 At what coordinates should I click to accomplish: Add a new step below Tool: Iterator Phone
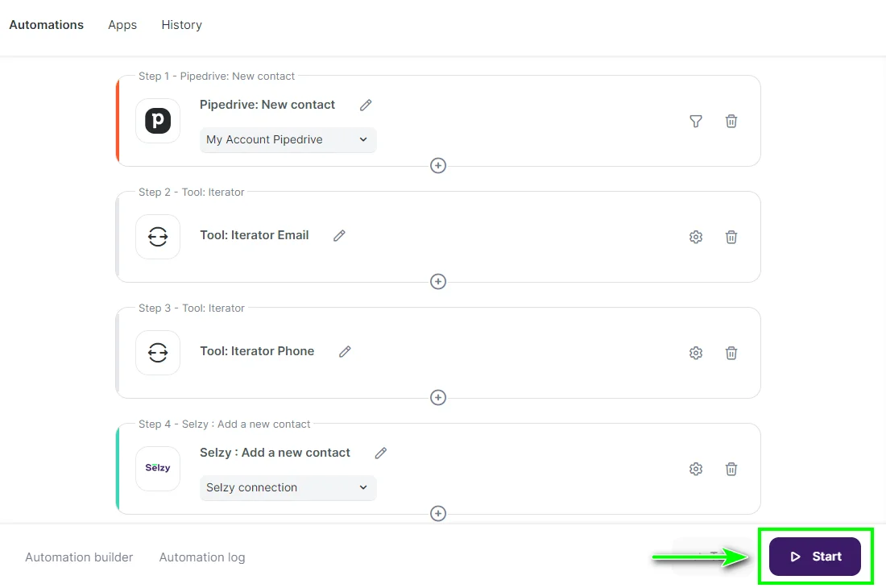coord(437,397)
